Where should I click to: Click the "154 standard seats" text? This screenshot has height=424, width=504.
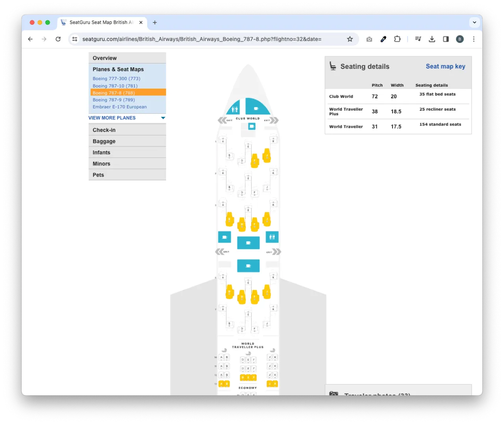click(x=440, y=124)
